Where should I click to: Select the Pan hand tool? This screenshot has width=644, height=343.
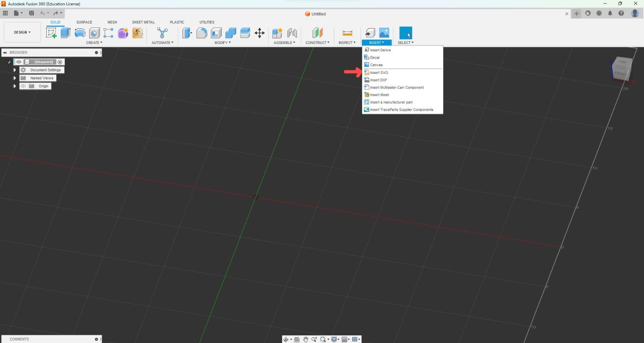tap(305, 339)
